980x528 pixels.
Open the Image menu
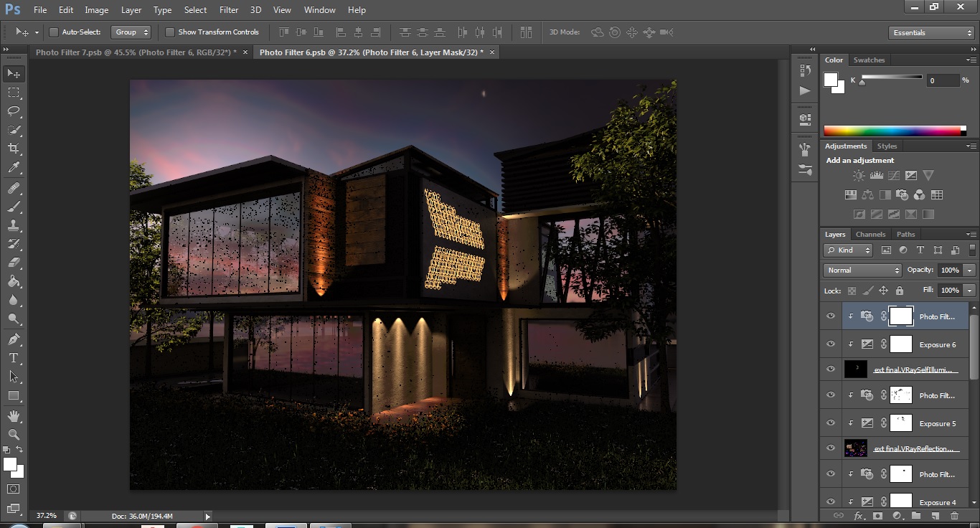97,10
